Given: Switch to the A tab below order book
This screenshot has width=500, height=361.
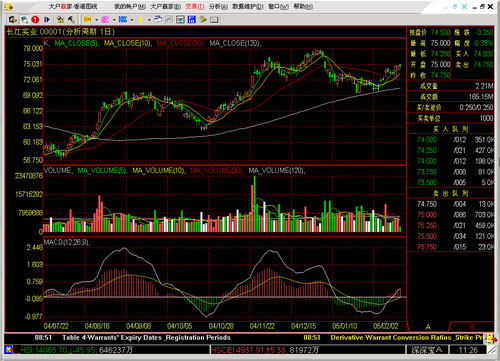Looking at the screenshot, I should click(428, 327).
